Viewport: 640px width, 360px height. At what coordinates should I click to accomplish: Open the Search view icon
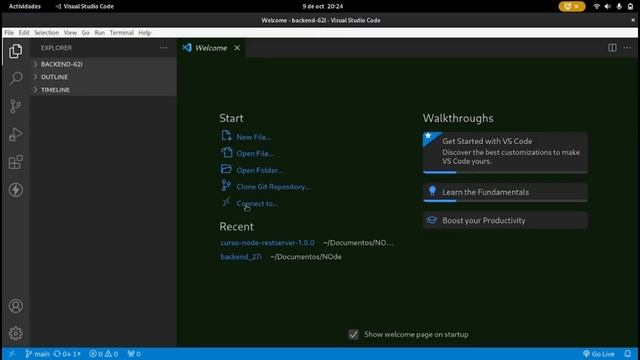16,78
